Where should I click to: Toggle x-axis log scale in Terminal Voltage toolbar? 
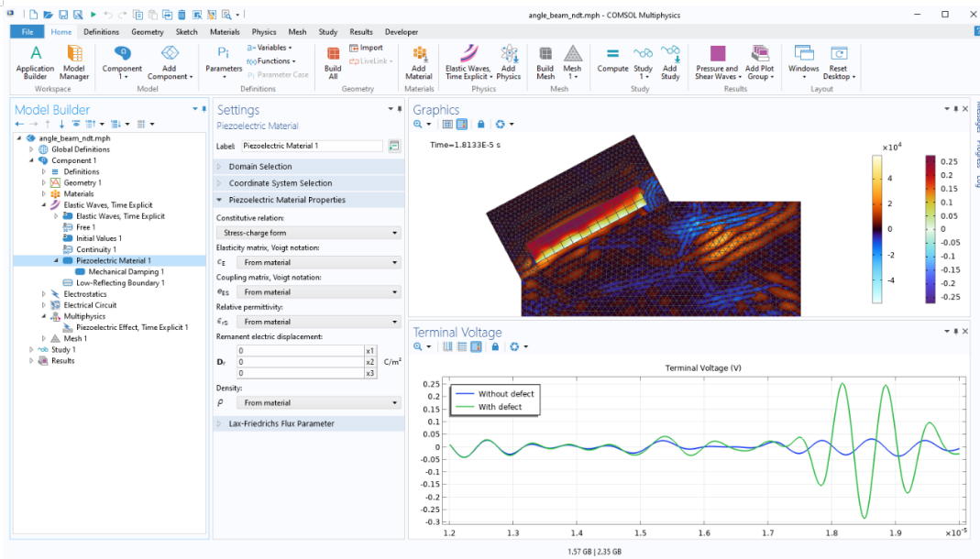pos(447,346)
